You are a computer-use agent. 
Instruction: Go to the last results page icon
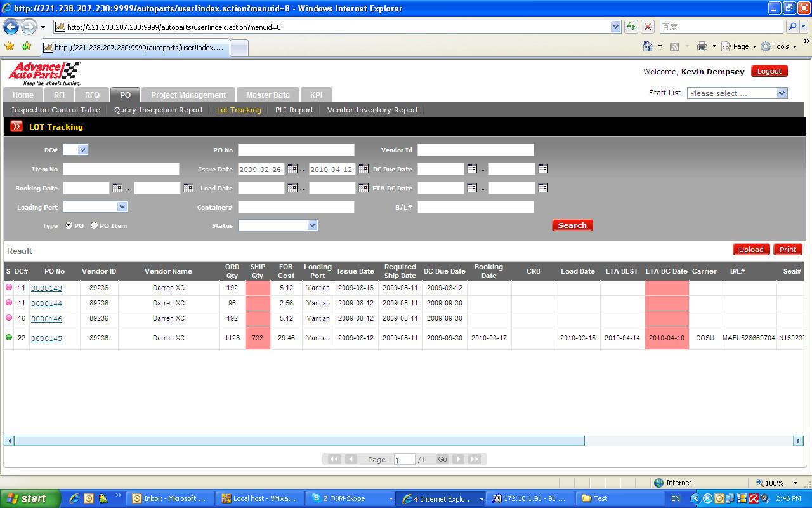click(x=474, y=459)
